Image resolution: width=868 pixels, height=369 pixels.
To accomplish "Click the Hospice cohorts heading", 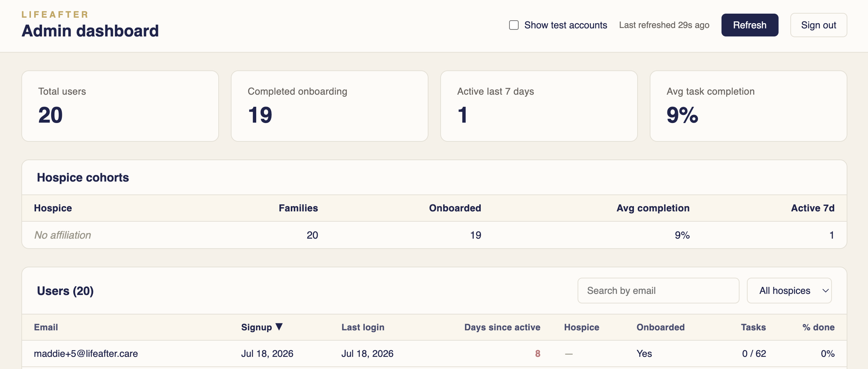I will click(x=83, y=178).
